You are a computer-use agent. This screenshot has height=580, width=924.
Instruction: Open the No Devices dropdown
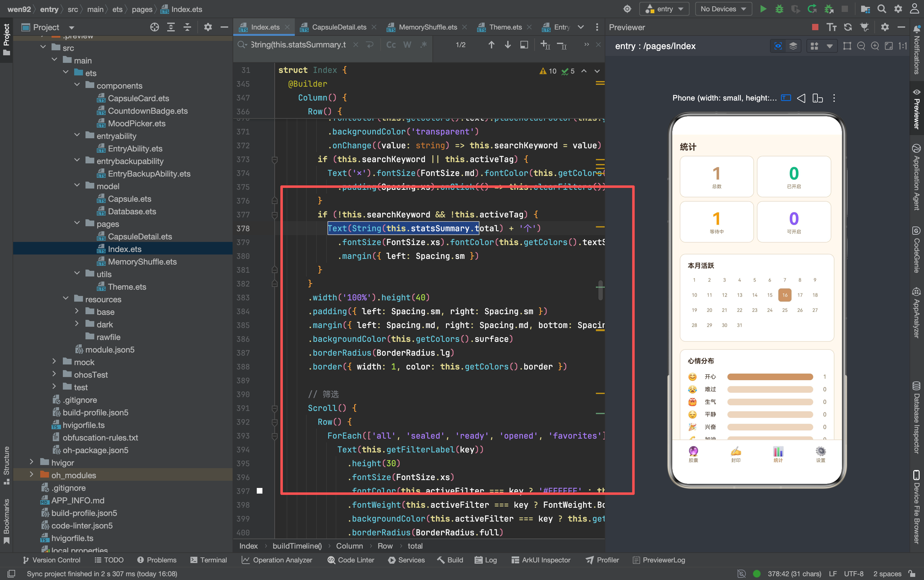click(x=723, y=9)
